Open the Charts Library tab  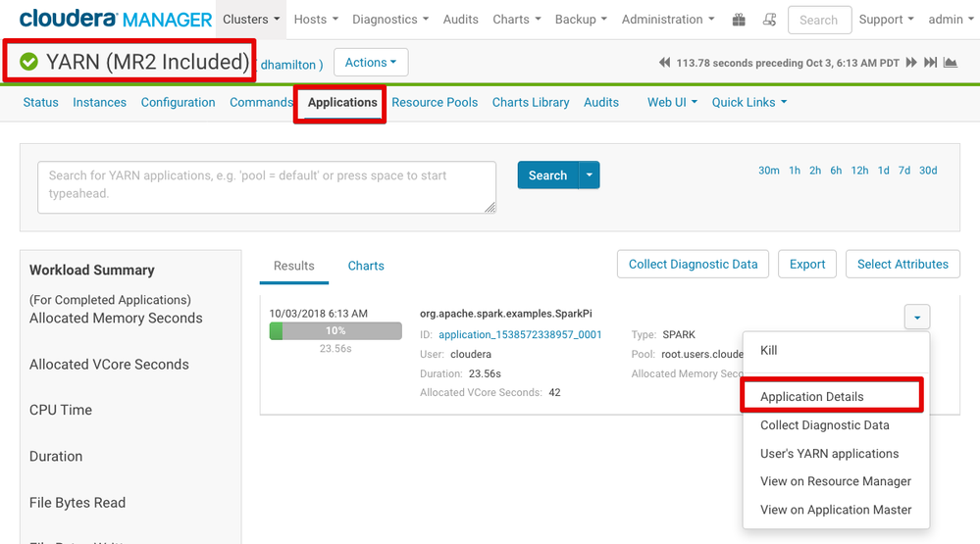[x=531, y=103]
